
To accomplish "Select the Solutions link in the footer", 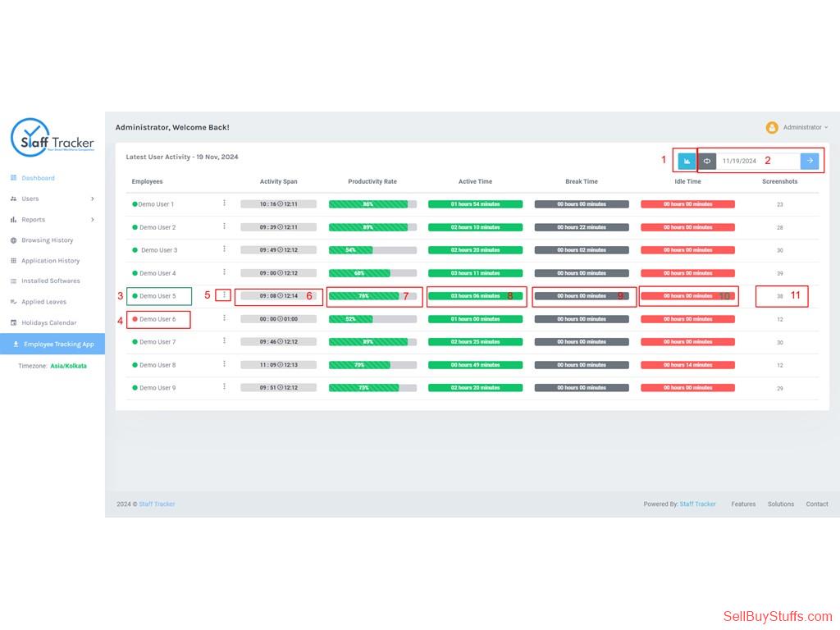I will pos(780,504).
